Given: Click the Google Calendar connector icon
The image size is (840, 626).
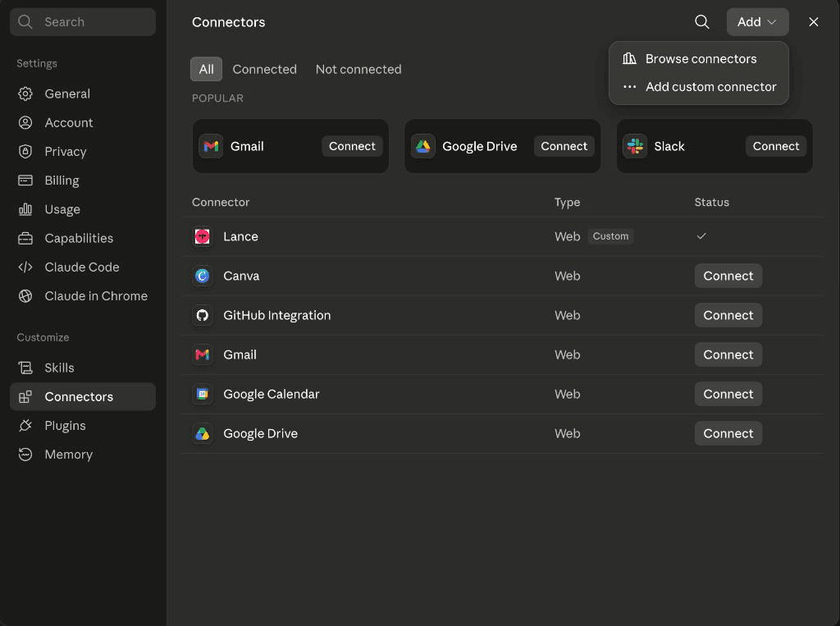Looking at the screenshot, I should point(203,394).
